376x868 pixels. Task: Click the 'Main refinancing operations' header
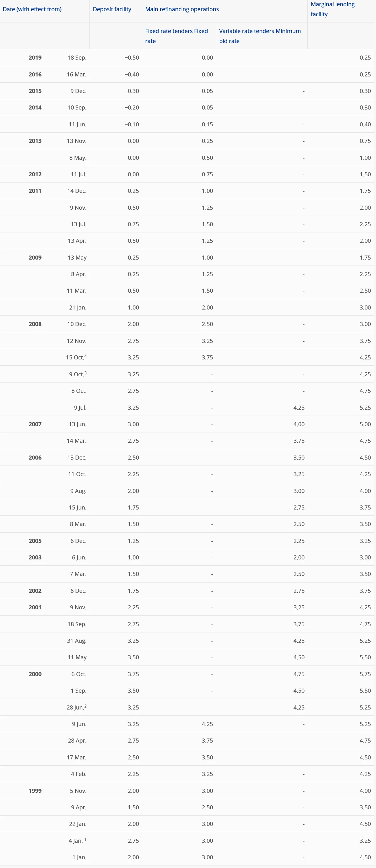click(182, 9)
